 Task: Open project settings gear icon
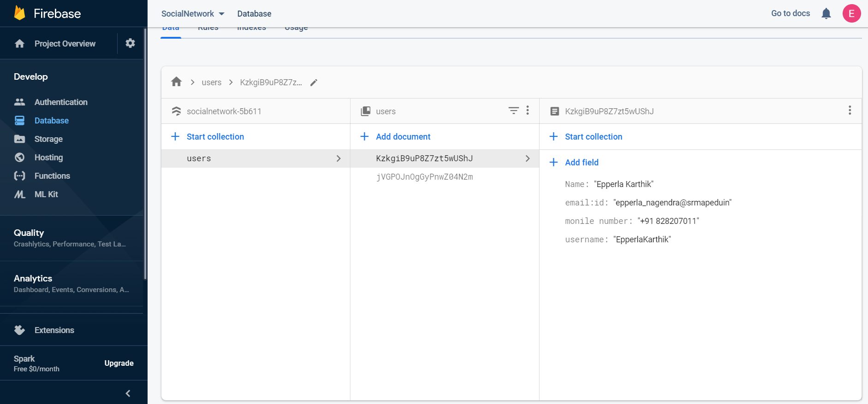point(130,43)
